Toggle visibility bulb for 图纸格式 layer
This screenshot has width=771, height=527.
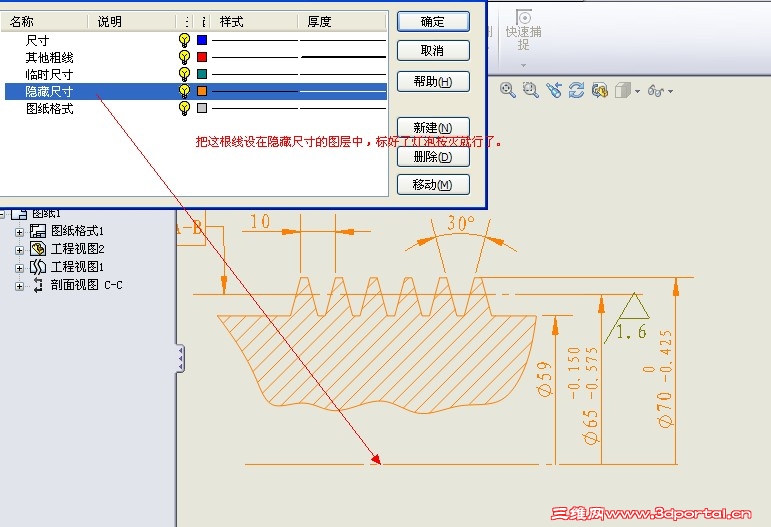184,108
